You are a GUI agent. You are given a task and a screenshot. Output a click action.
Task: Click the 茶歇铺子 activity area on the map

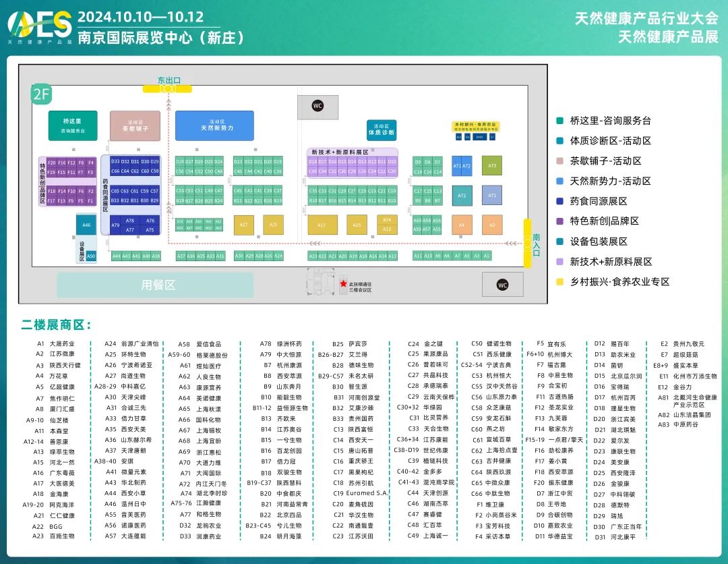135,125
